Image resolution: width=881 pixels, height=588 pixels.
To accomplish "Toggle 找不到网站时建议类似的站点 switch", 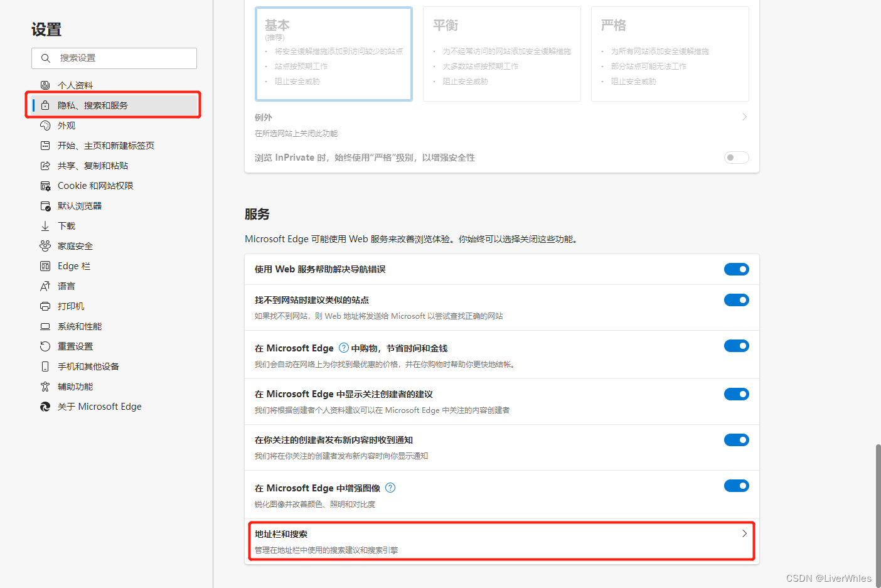I will pos(737,300).
